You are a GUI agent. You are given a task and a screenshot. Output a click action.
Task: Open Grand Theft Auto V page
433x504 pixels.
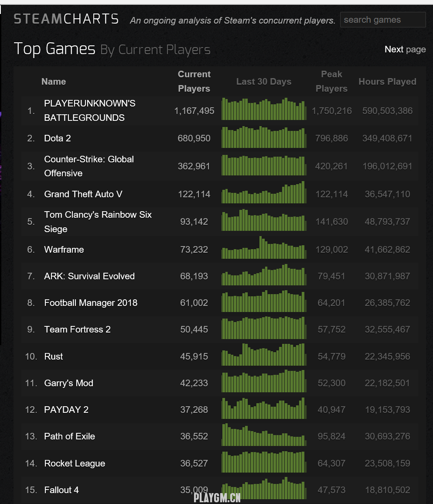click(x=83, y=194)
